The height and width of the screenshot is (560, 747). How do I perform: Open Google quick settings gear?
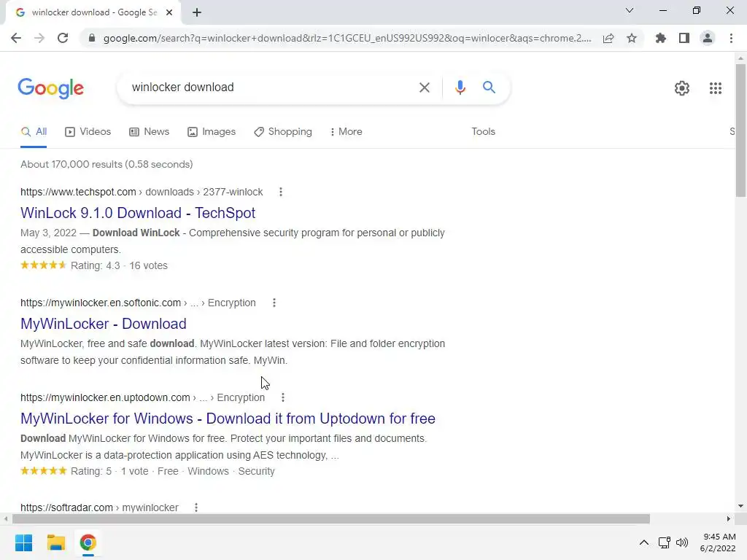click(682, 88)
